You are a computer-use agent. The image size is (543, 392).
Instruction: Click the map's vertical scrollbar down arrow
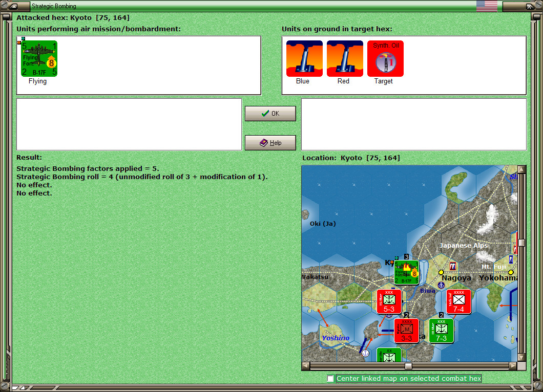(521, 357)
